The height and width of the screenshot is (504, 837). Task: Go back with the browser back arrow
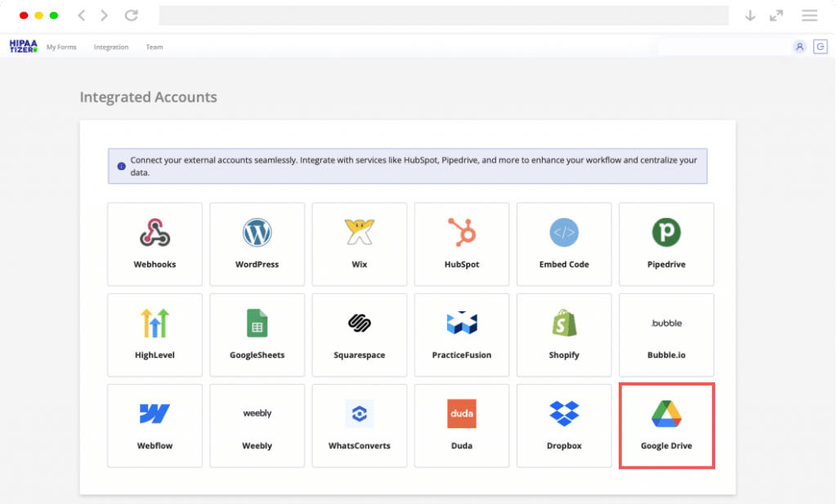click(82, 16)
